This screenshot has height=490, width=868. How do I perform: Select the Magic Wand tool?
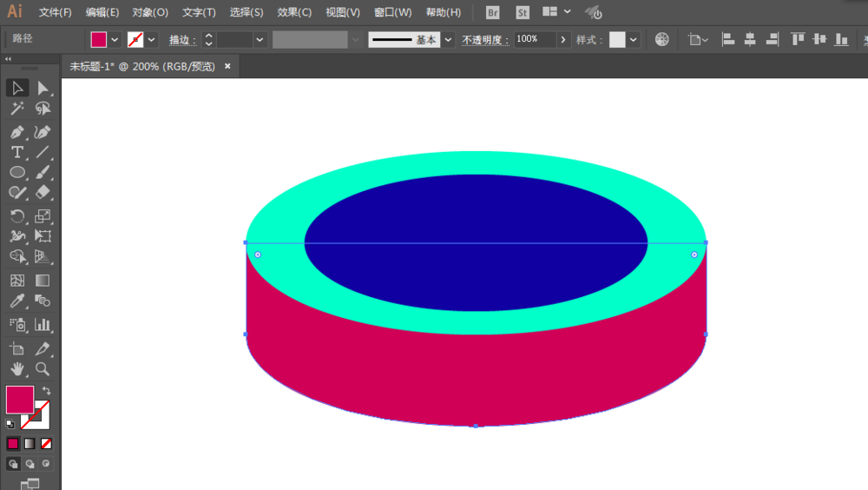pos(17,109)
